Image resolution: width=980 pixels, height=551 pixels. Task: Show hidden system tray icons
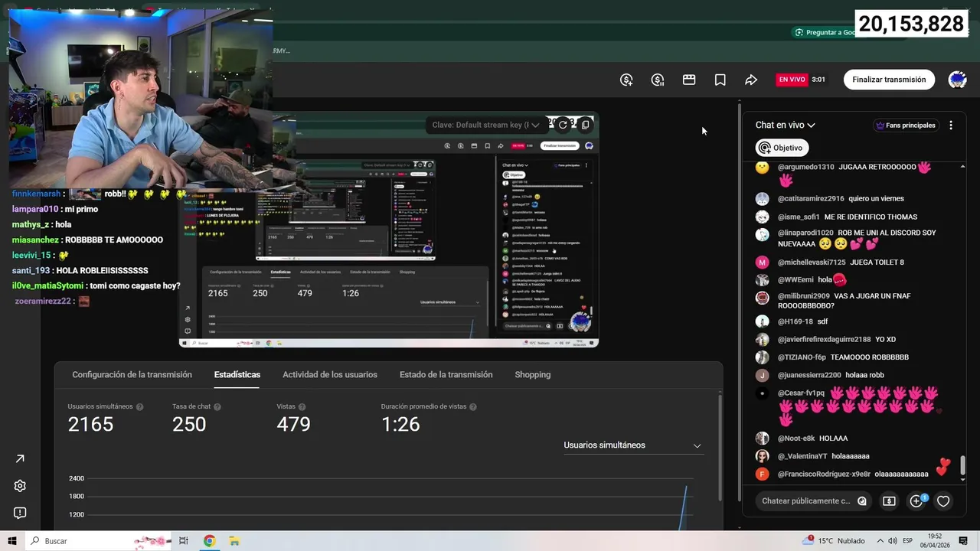(880, 541)
